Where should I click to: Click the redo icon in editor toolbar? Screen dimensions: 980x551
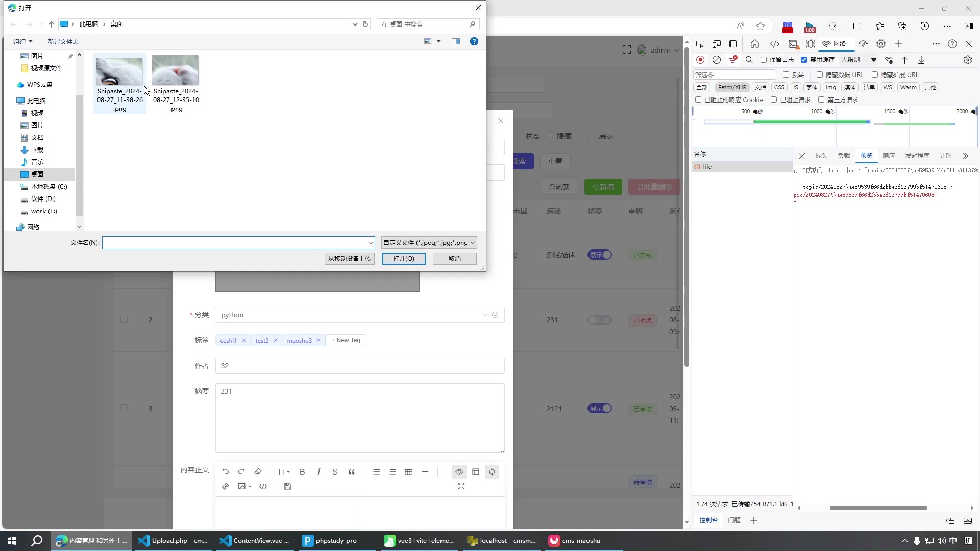point(242,472)
